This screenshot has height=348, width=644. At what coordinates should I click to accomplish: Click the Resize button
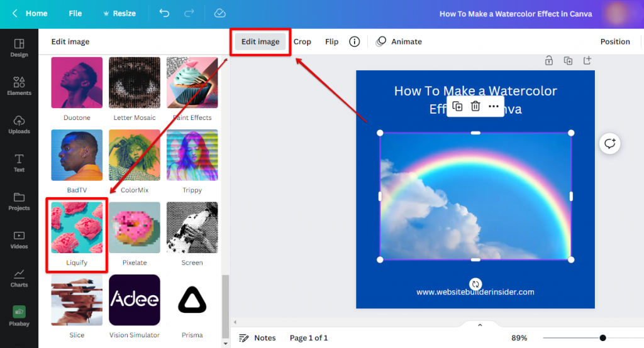click(x=119, y=14)
